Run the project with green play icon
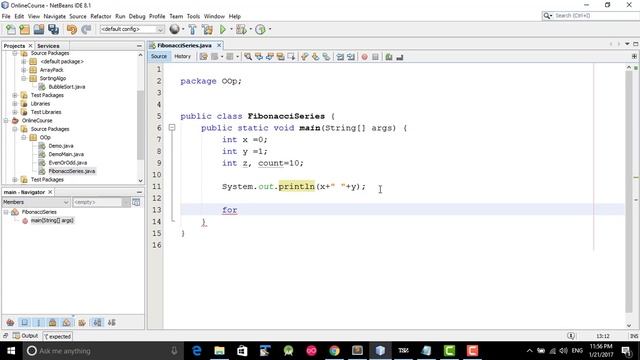 coord(222,29)
